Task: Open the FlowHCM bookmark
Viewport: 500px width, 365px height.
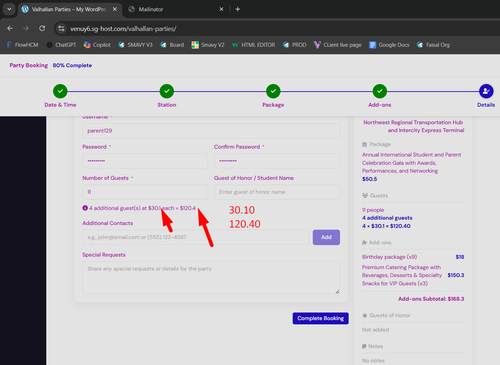Action: (x=22, y=45)
